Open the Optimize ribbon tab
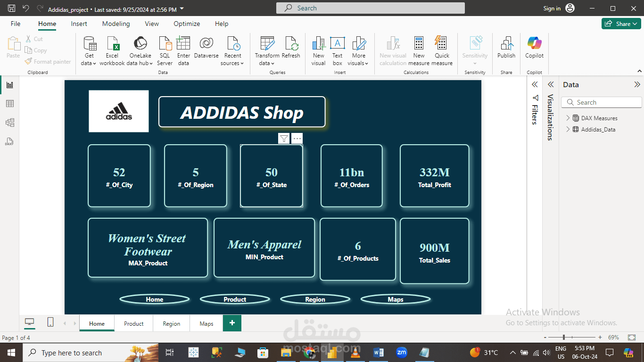The width and height of the screenshot is (644, 362). pos(187,24)
